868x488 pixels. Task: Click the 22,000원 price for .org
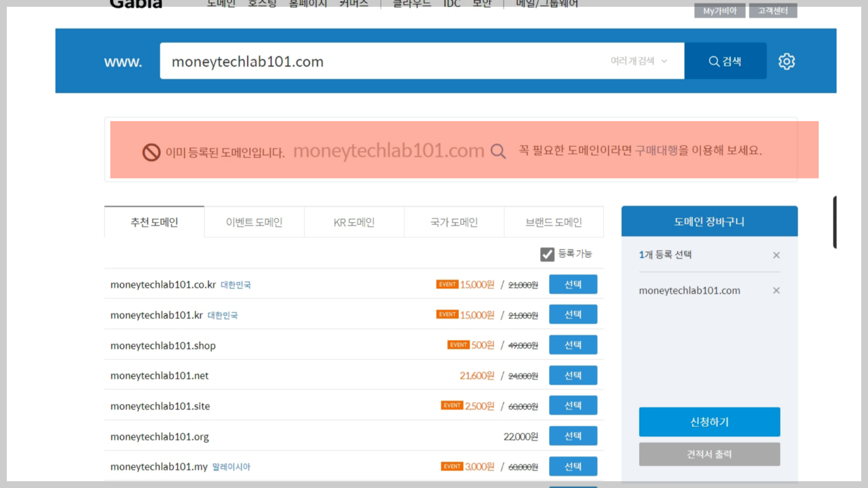coord(520,436)
